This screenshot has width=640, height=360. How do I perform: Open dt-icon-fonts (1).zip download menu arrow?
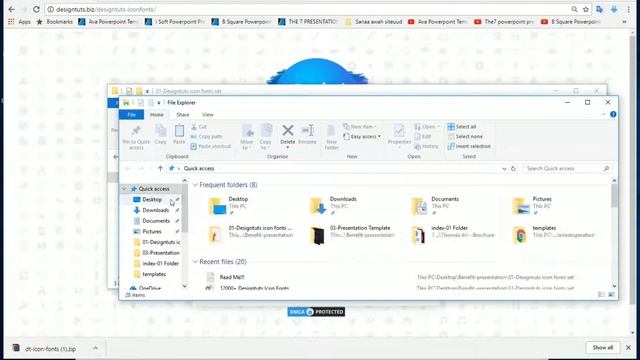point(95,348)
